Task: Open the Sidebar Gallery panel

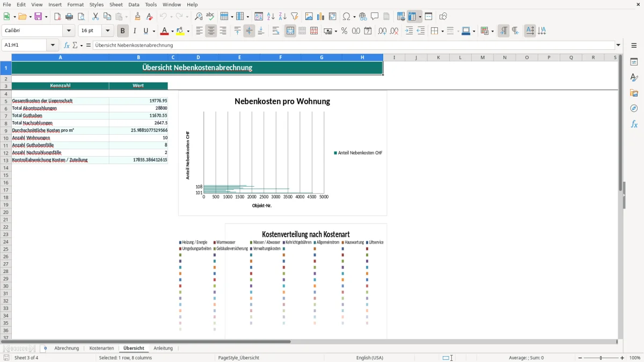Action: click(634, 93)
